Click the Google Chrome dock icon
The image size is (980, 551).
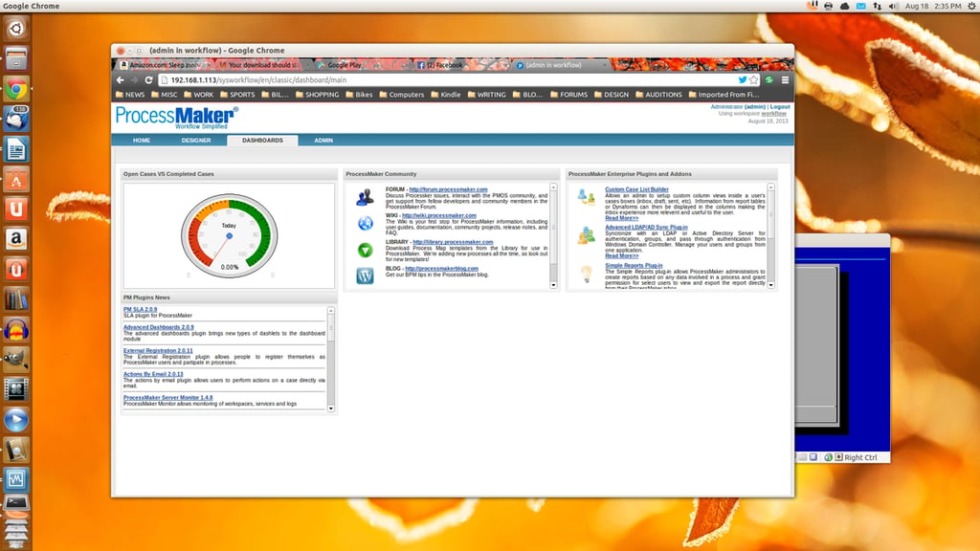16,89
